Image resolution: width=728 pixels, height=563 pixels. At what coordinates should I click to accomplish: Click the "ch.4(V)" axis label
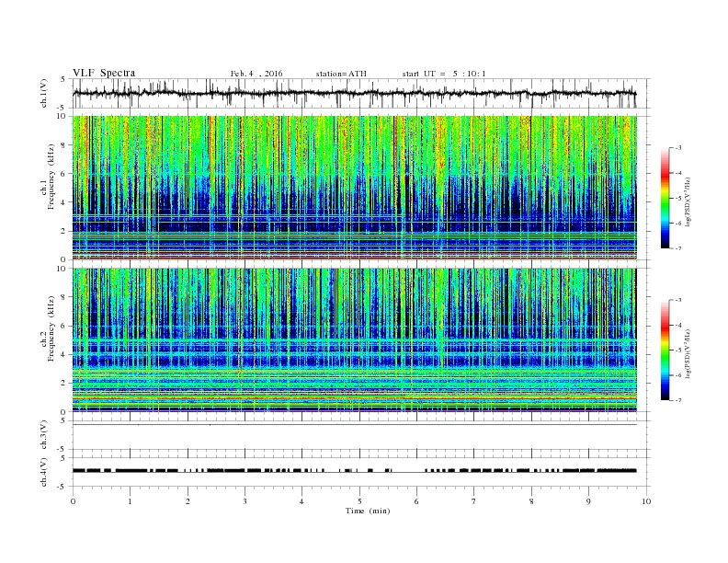click(x=44, y=473)
